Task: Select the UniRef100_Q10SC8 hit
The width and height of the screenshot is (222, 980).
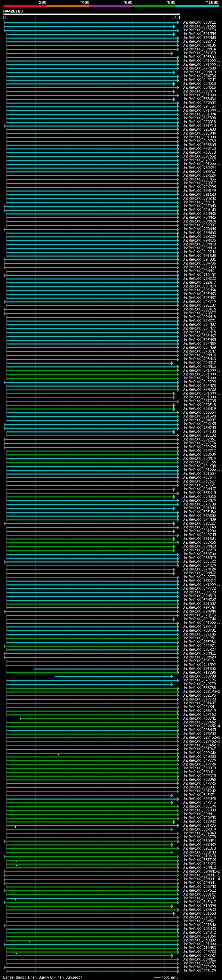Action: (x=199, y=856)
